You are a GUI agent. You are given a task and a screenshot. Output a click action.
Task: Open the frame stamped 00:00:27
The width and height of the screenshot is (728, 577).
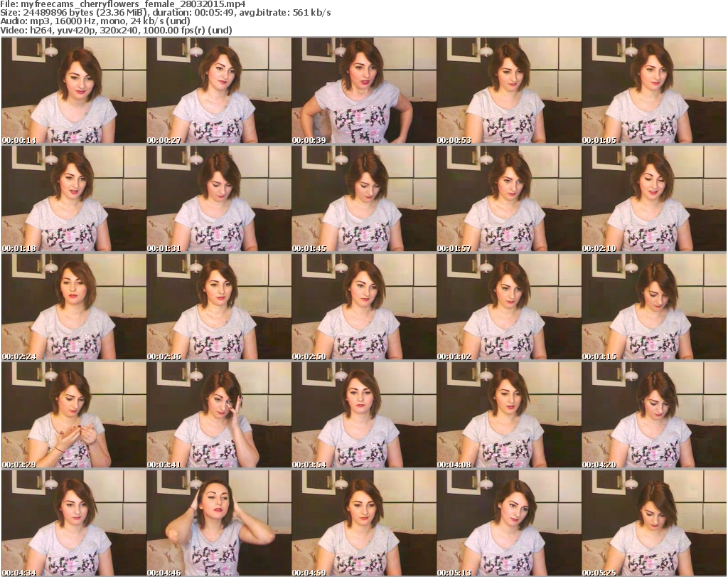pos(219,90)
